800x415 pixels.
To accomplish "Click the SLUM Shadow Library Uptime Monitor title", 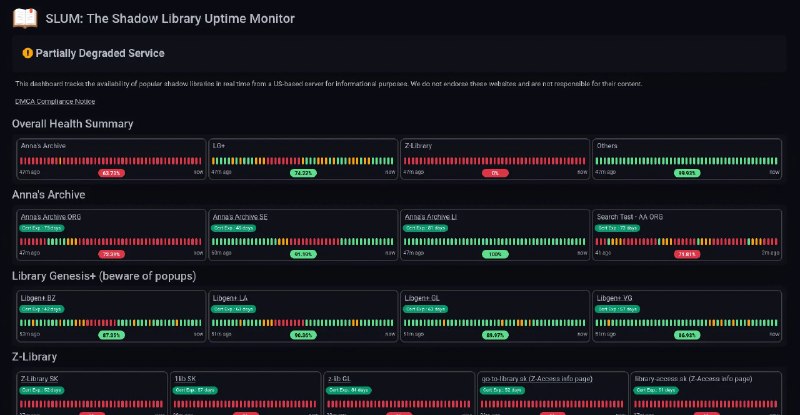I will [x=170, y=18].
